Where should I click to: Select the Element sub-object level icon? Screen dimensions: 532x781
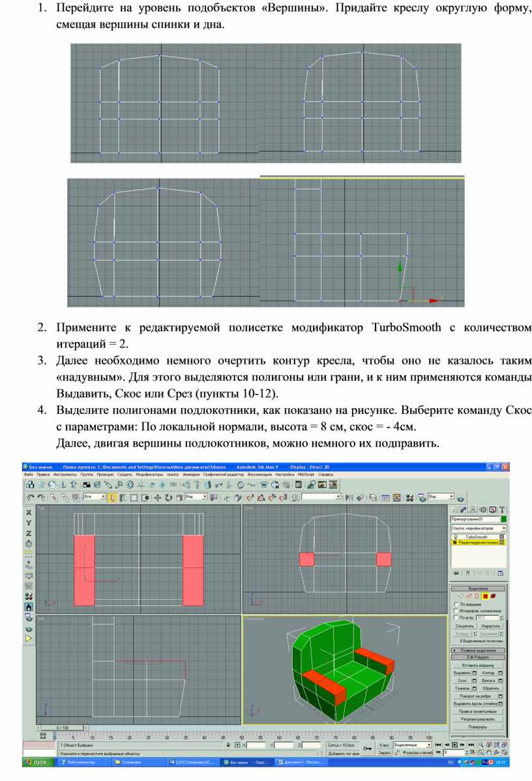[x=493, y=596]
